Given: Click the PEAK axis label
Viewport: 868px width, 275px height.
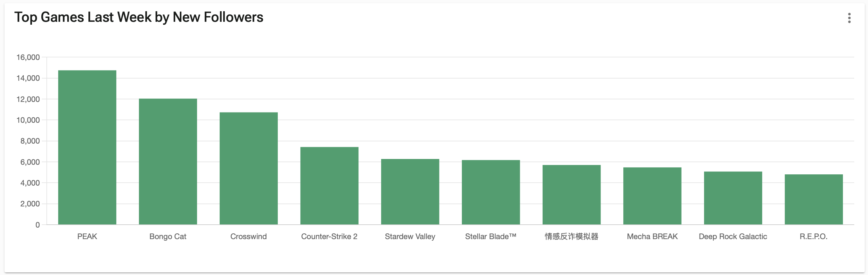Looking at the screenshot, I should click(x=87, y=237).
